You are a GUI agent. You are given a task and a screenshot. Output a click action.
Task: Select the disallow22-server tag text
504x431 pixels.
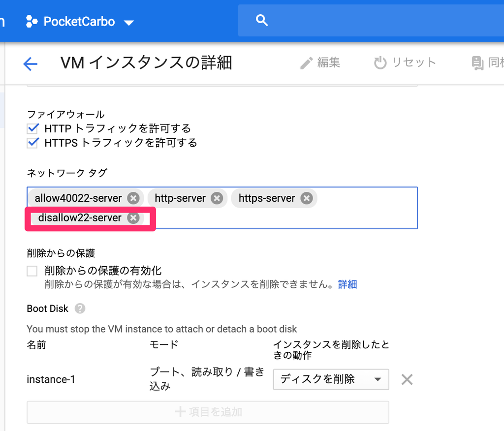tap(80, 218)
